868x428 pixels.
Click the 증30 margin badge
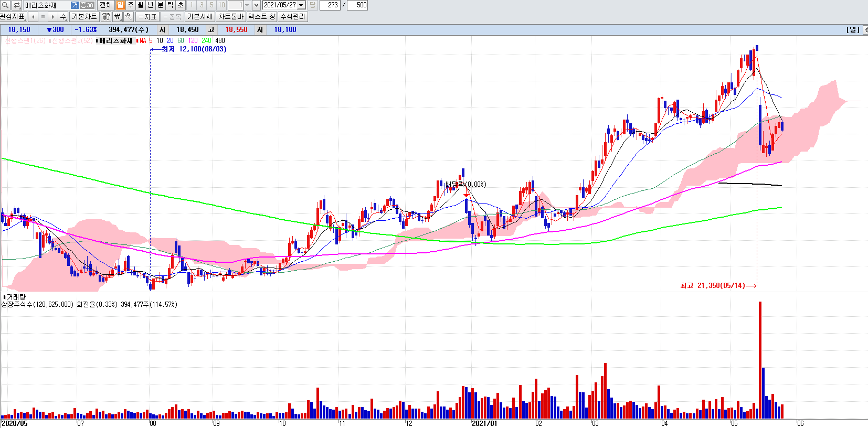[x=87, y=5]
